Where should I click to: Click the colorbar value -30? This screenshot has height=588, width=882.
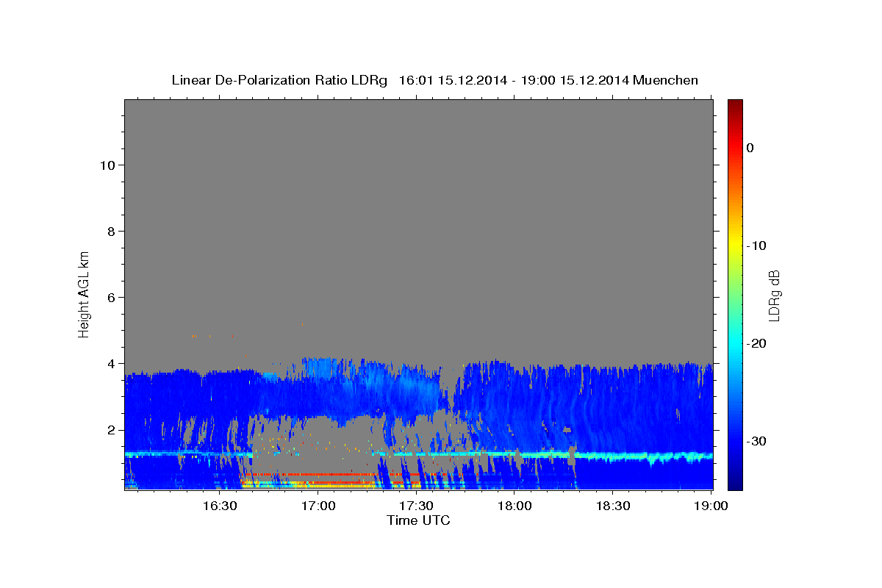click(756, 441)
